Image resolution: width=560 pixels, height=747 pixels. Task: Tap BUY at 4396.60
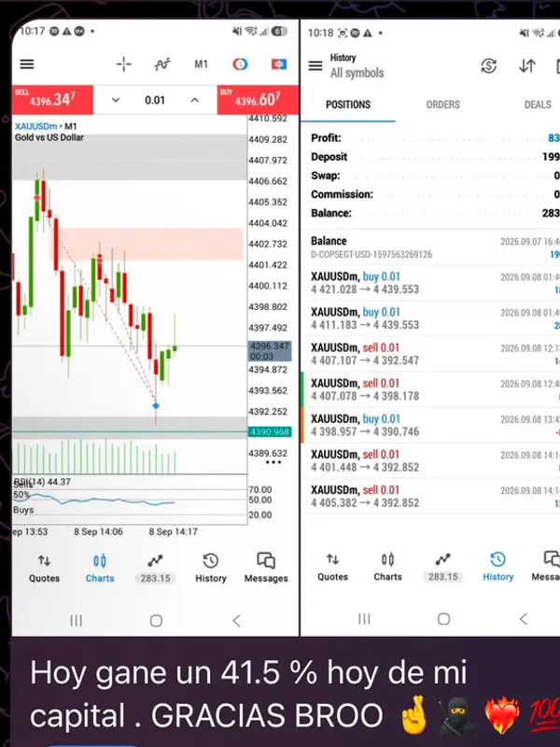point(258,100)
